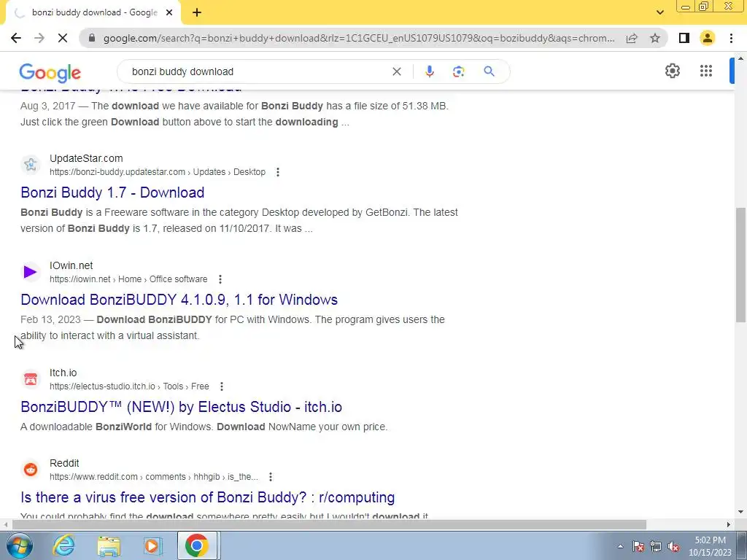The height and width of the screenshot is (560, 747).
Task: Open Download BonziBUDDY 4.1.0.9 for Windows link
Action: [x=179, y=300]
